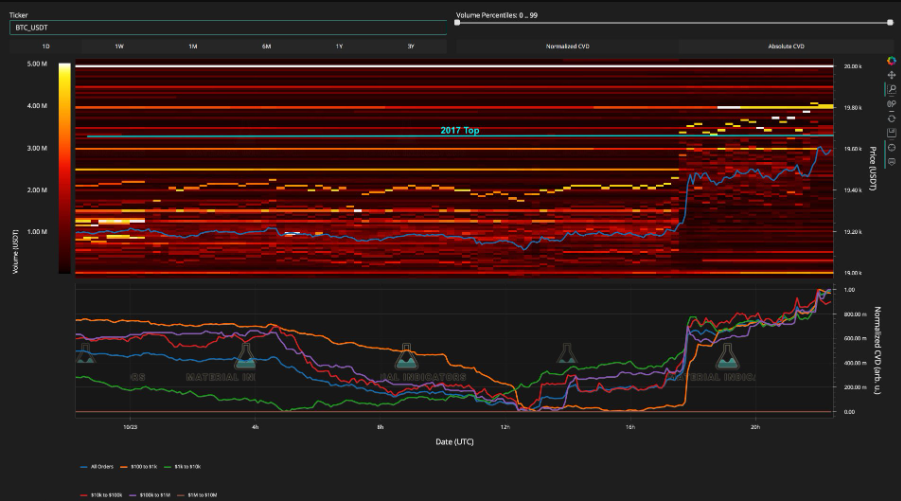Click the 12h tick on the date axis
901x501 pixels.
coord(505,427)
